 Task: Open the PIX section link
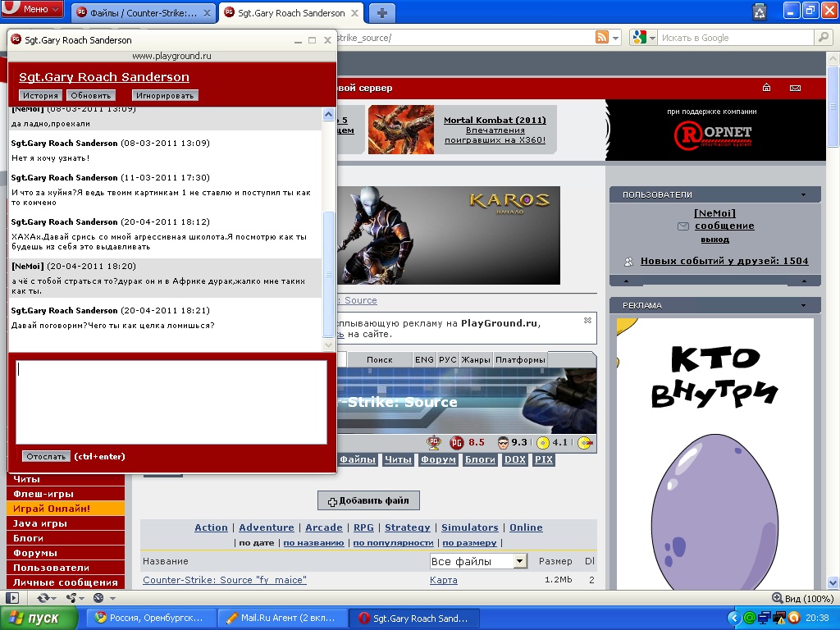click(543, 459)
